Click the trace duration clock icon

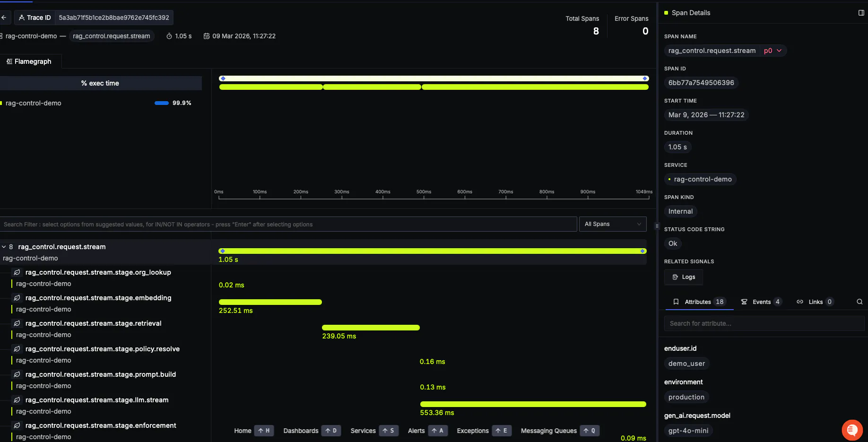[x=169, y=36]
